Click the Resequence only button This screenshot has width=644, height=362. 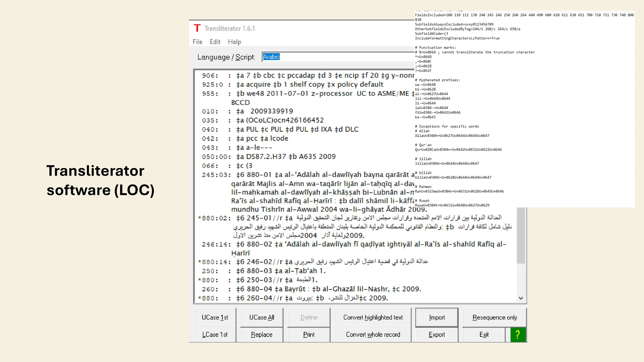coord(495,317)
